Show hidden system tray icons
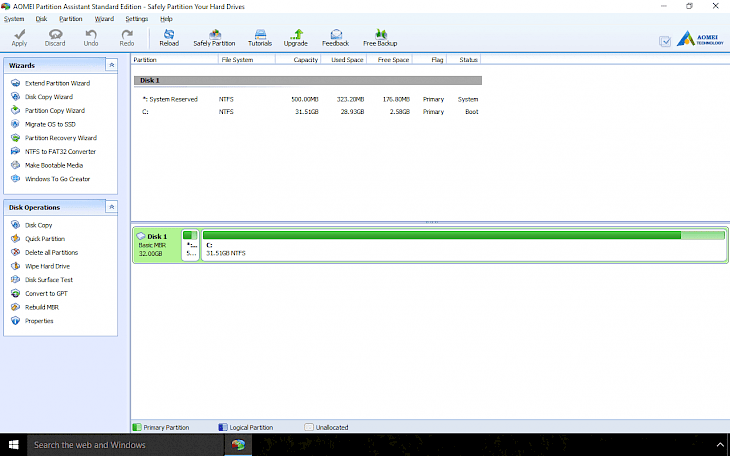 tap(720, 445)
